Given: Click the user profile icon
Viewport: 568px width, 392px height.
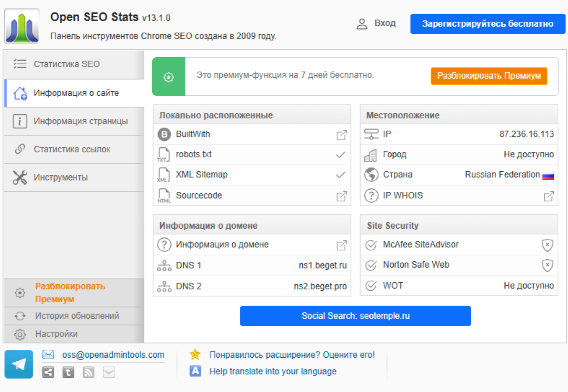Looking at the screenshot, I should 362,24.
